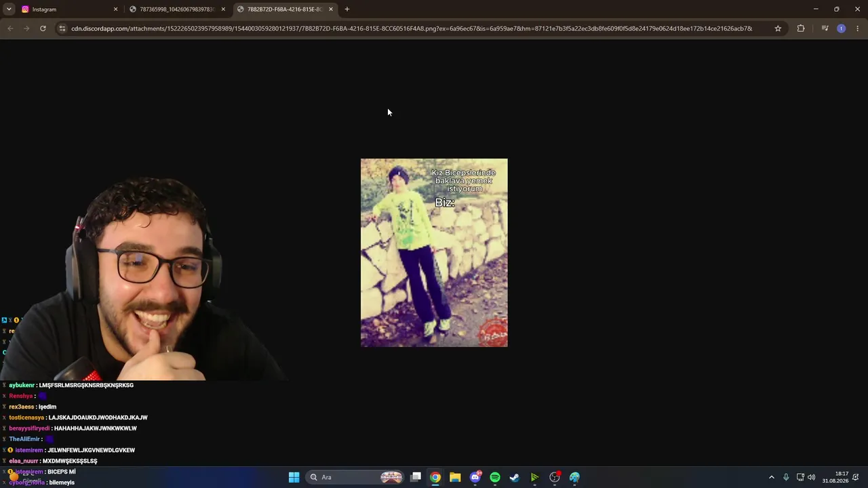
Task: Open the volume control in the tray
Action: click(x=811, y=477)
